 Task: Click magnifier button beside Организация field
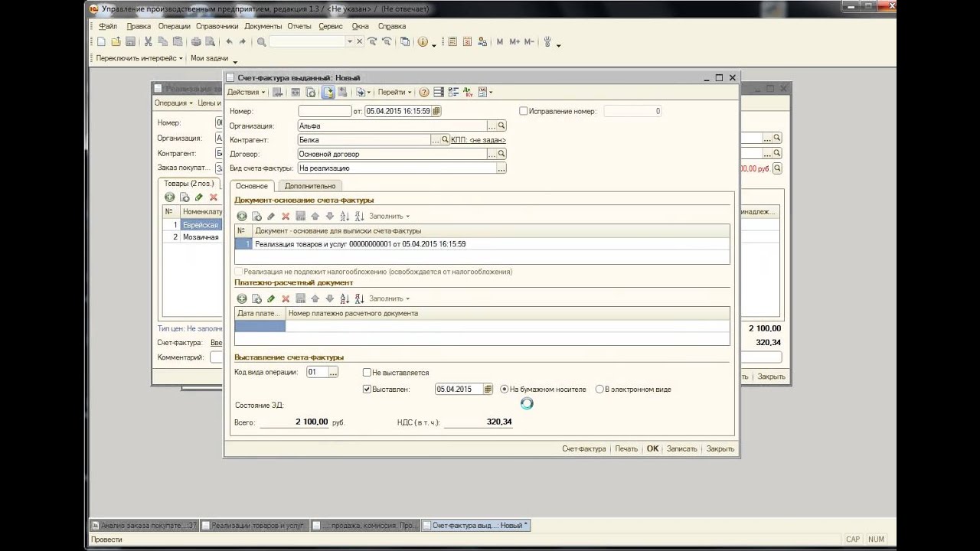[501, 126]
